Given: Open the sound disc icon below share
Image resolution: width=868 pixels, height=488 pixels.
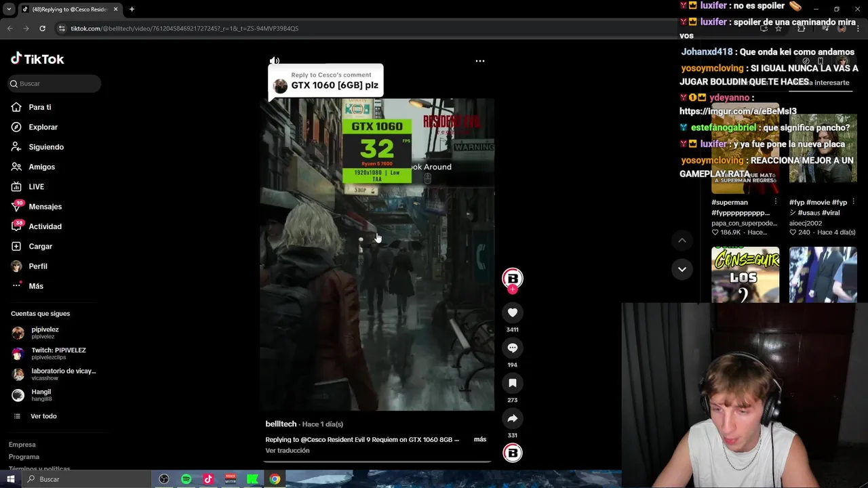Looking at the screenshot, I should tap(513, 453).
